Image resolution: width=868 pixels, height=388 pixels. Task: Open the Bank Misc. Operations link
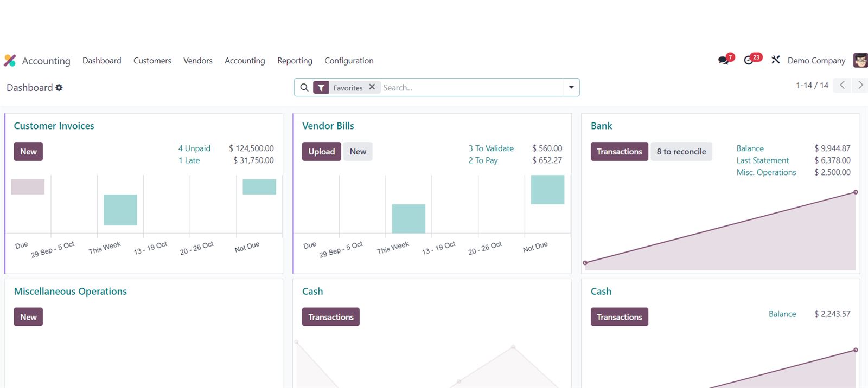tap(767, 172)
